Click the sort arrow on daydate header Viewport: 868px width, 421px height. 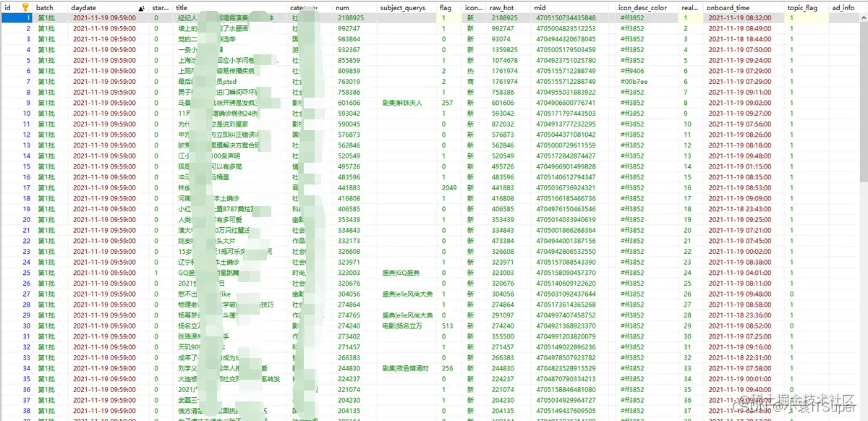point(141,7)
